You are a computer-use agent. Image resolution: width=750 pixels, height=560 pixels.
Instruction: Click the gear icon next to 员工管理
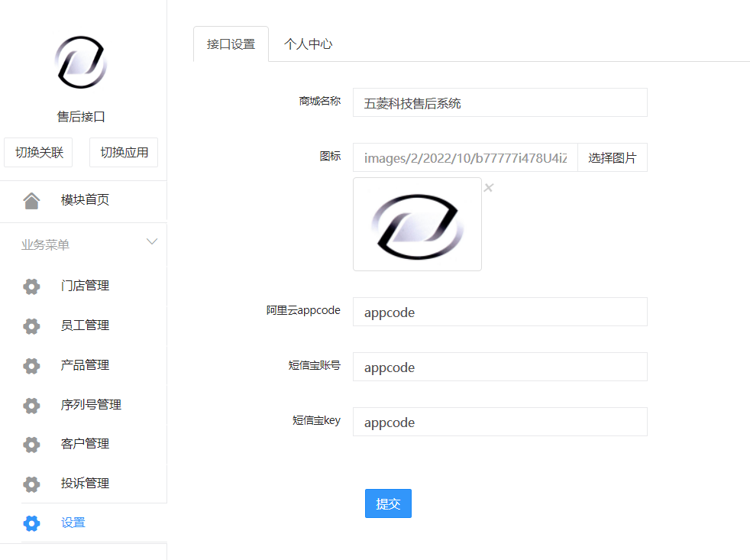pos(31,326)
